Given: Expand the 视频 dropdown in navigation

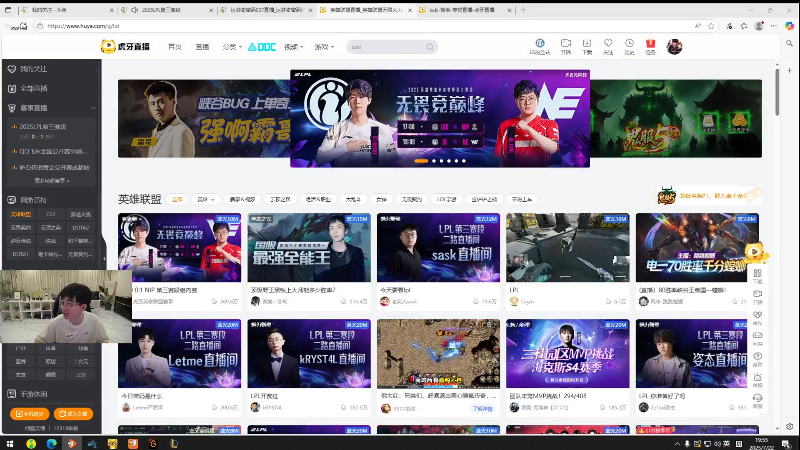Looking at the screenshot, I should pyautogui.click(x=293, y=47).
